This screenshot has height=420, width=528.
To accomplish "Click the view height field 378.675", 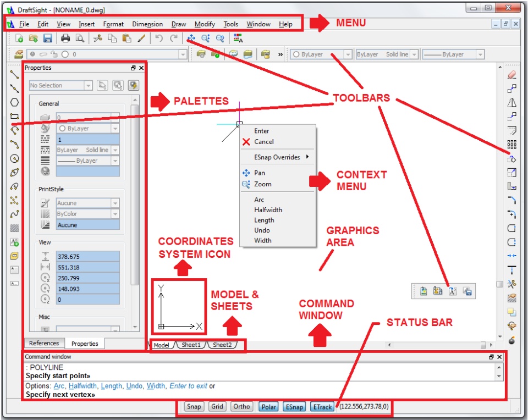I will click(87, 256).
